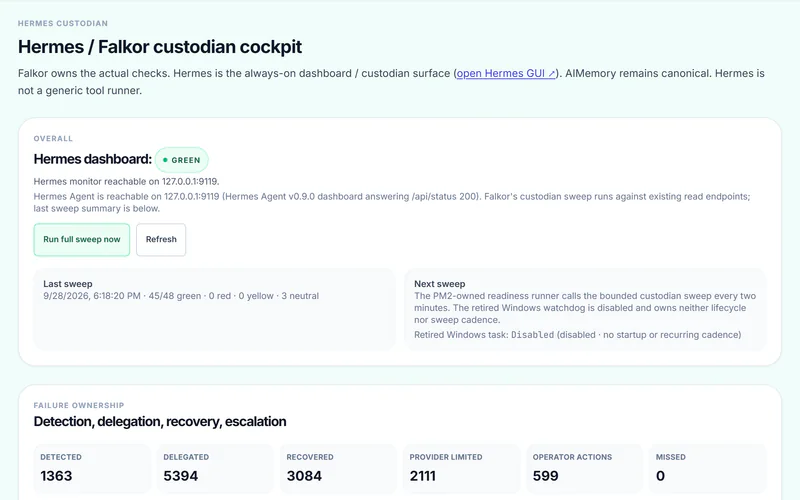The height and width of the screenshot is (500, 800).
Task: Click the Next sweep heading
Action: point(439,284)
